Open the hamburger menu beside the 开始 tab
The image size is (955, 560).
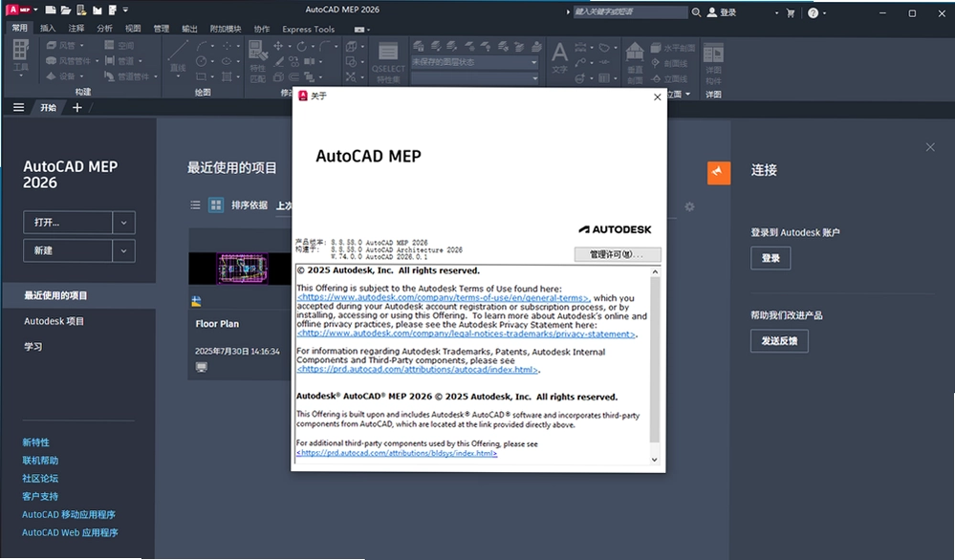19,108
